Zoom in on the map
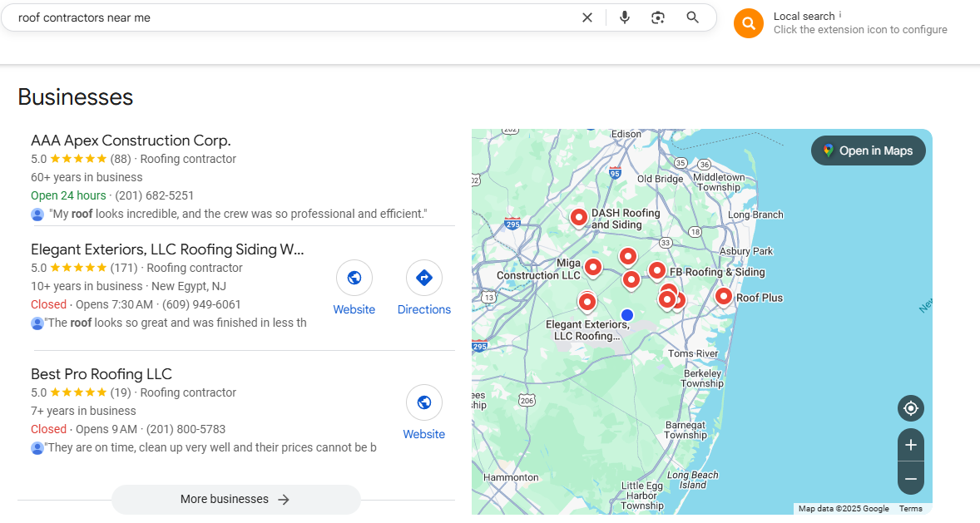The height and width of the screenshot is (523, 980). coord(911,445)
